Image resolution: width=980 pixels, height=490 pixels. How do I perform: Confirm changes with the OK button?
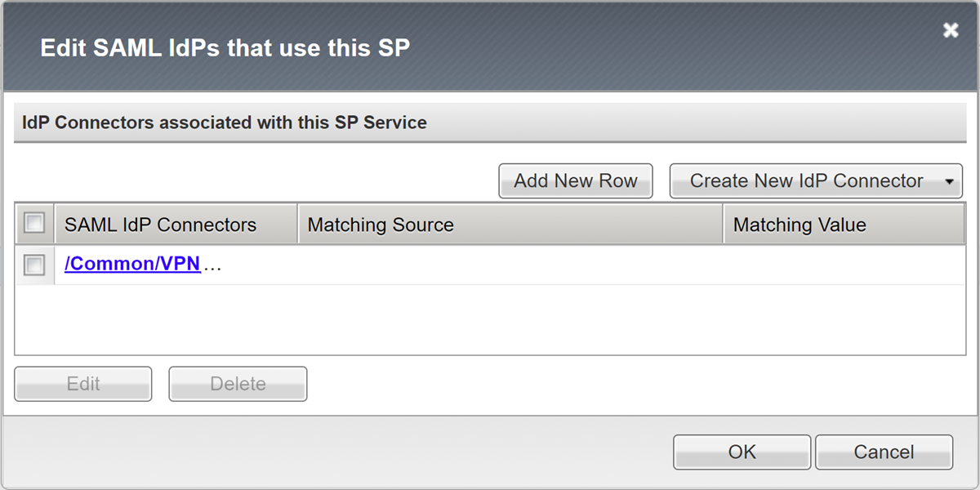[741, 452]
